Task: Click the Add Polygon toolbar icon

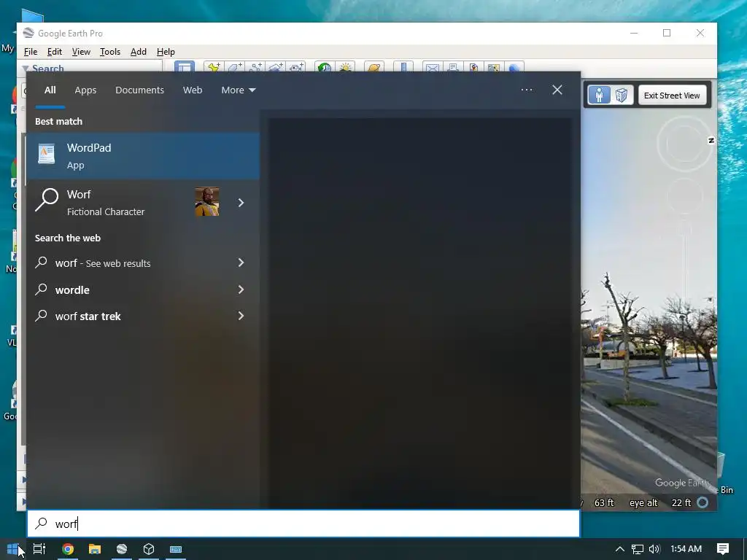Action: pos(234,66)
